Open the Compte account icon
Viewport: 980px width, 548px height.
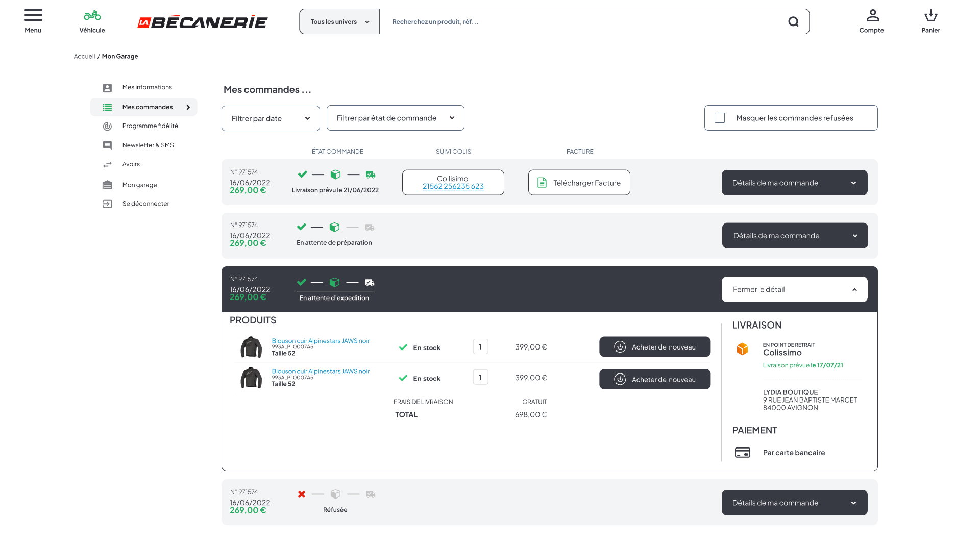pyautogui.click(x=872, y=15)
